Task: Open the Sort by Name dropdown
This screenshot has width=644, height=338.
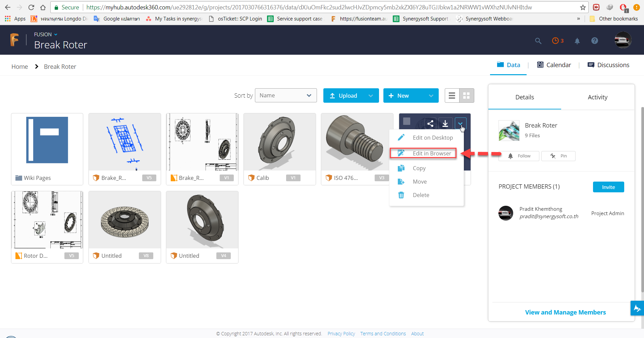Action: click(285, 95)
